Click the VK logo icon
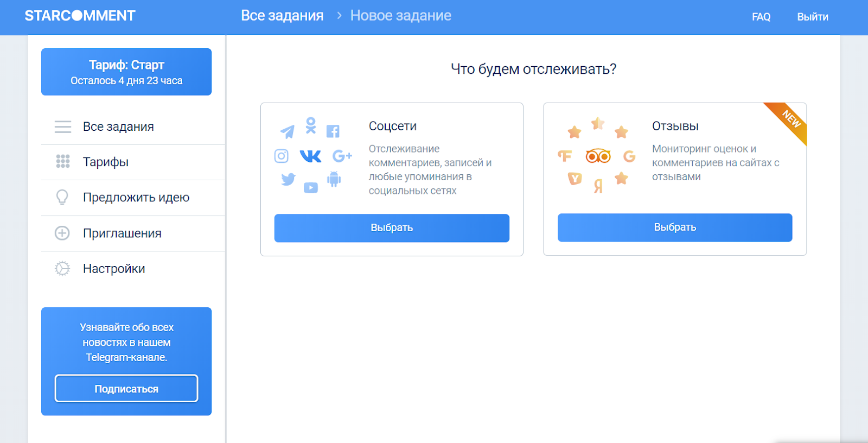The height and width of the screenshot is (443, 868). coord(310,156)
